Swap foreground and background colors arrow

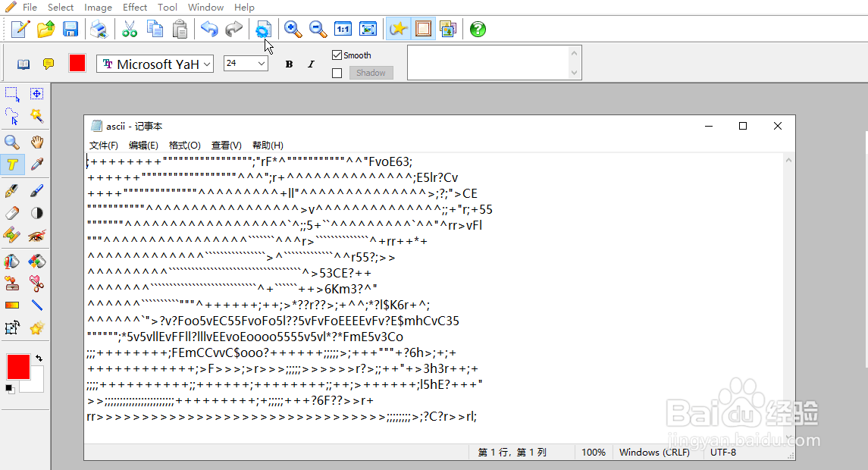(x=39, y=358)
